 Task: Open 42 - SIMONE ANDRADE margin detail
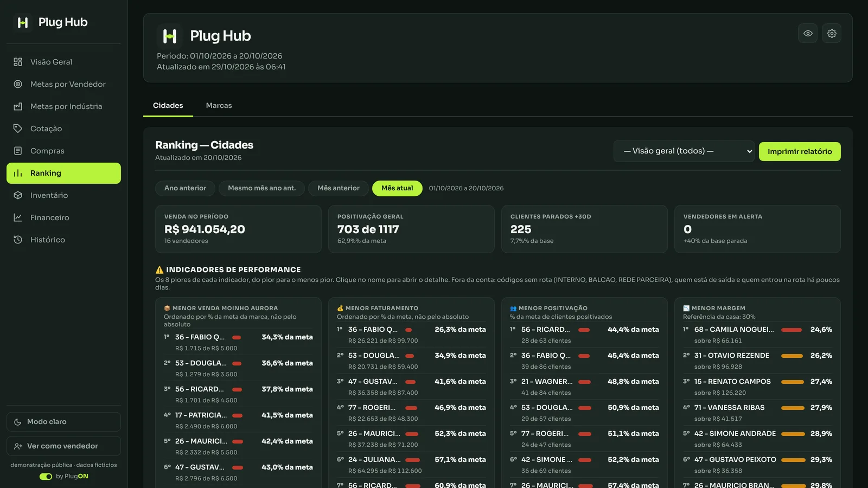tap(735, 434)
